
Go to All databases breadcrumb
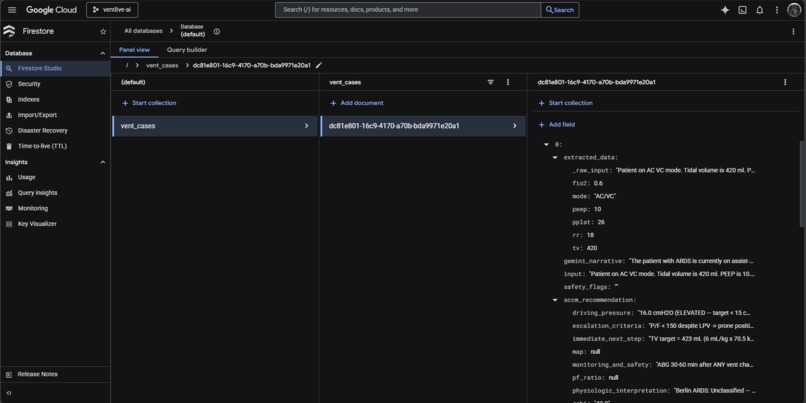coord(143,31)
